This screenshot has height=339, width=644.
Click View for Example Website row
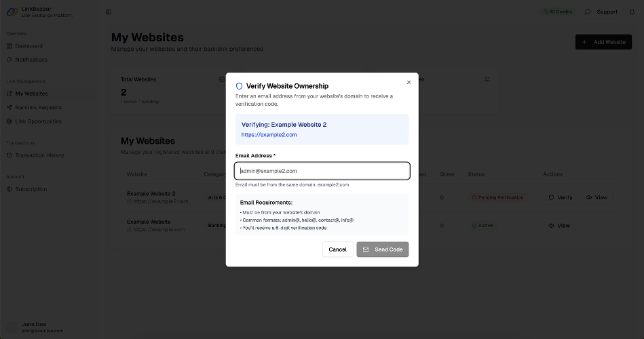pyautogui.click(x=559, y=225)
